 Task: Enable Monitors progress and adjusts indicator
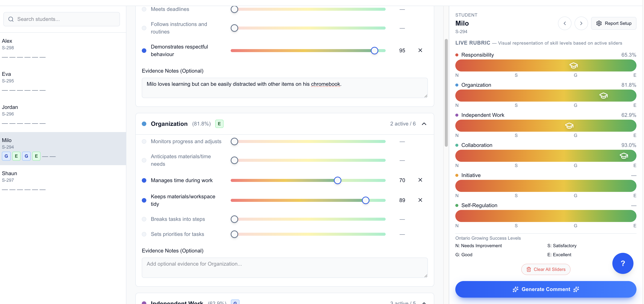click(x=144, y=141)
